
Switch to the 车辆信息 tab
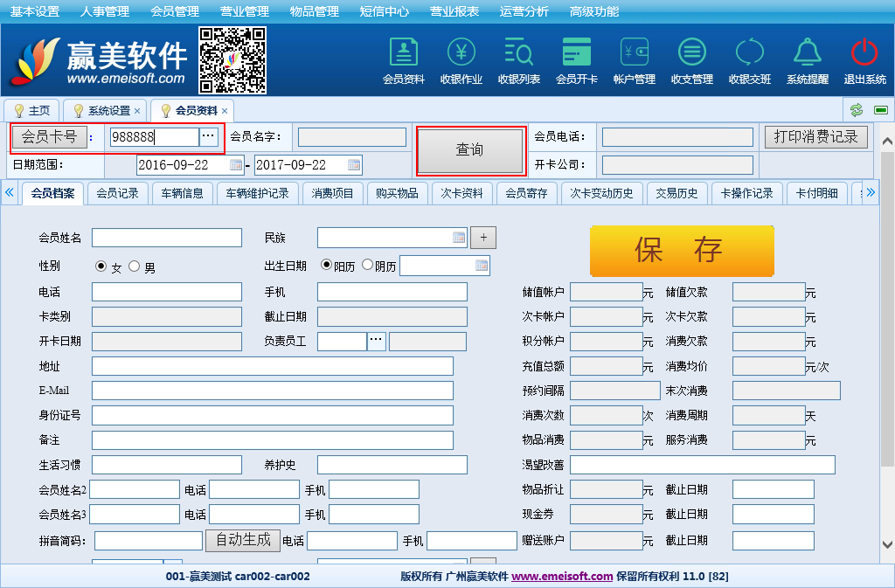tap(184, 193)
